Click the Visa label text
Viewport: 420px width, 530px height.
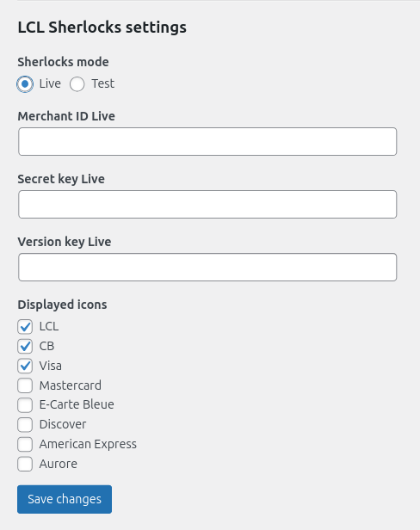51,366
